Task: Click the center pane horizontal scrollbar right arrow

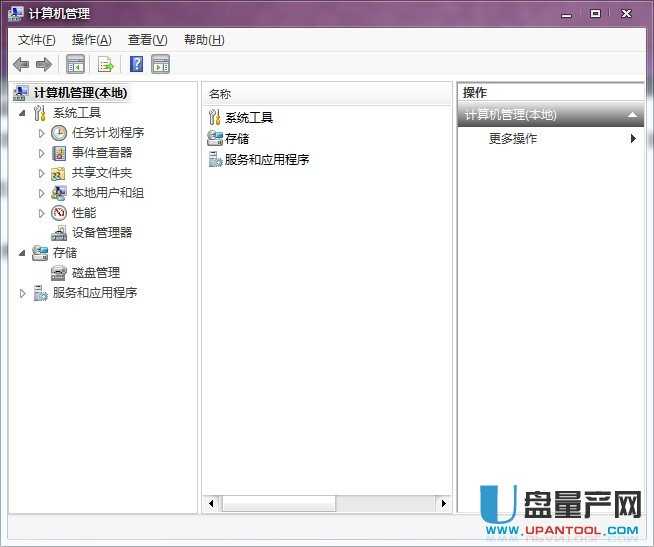Action: point(443,504)
